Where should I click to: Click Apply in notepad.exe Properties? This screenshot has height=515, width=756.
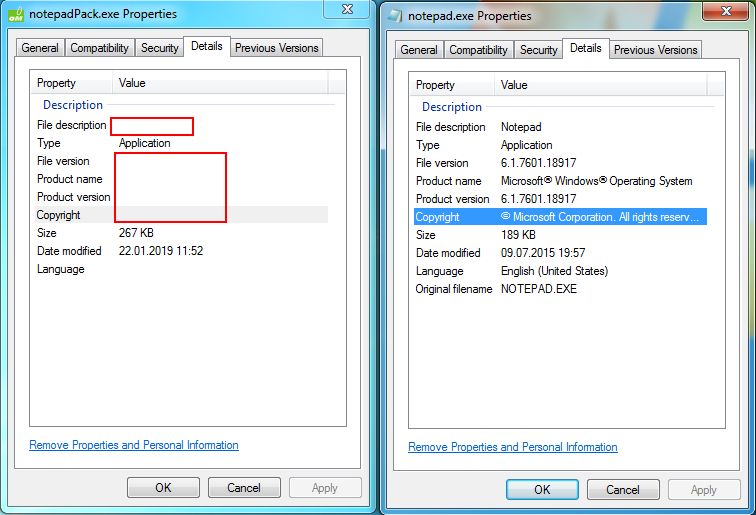click(x=704, y=489)
